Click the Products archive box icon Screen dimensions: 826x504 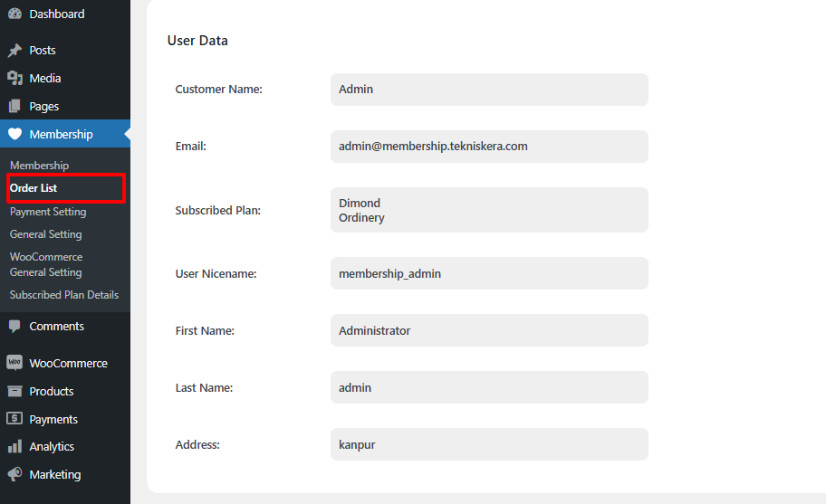coord(14,391)
